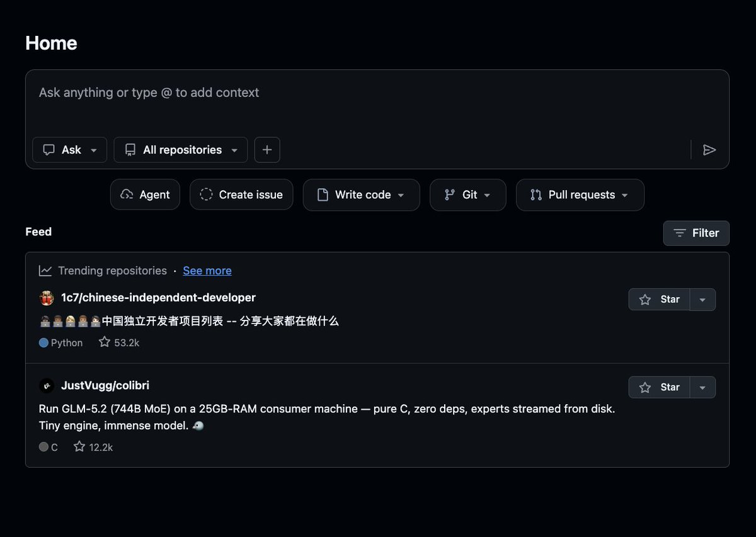Click star icon for colibri Star button
Image resolution: width=756 pixels, height=537 pixels.
(x=645, y=387)
